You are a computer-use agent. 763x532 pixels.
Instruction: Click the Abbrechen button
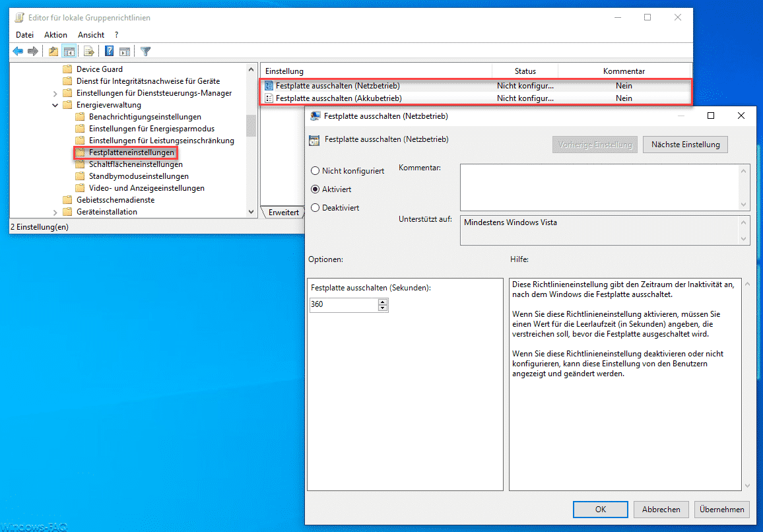point(661,509)
